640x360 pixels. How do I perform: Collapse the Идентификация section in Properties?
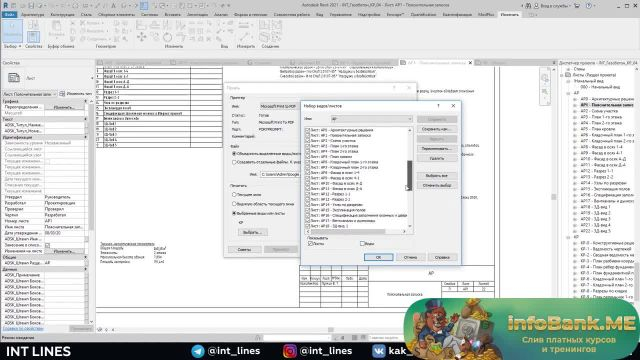(85, 137)
